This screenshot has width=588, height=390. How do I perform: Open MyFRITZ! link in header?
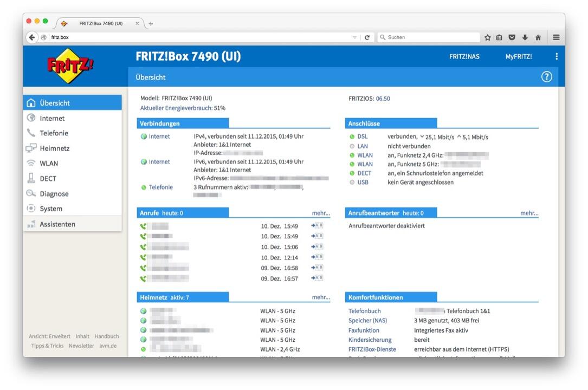pyautogui.click(x=519, y=56)
